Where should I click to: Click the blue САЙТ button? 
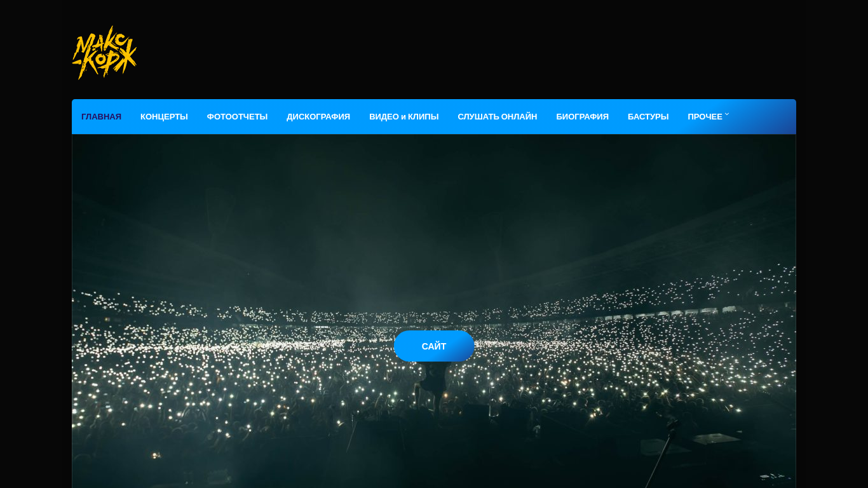point(434,346)
